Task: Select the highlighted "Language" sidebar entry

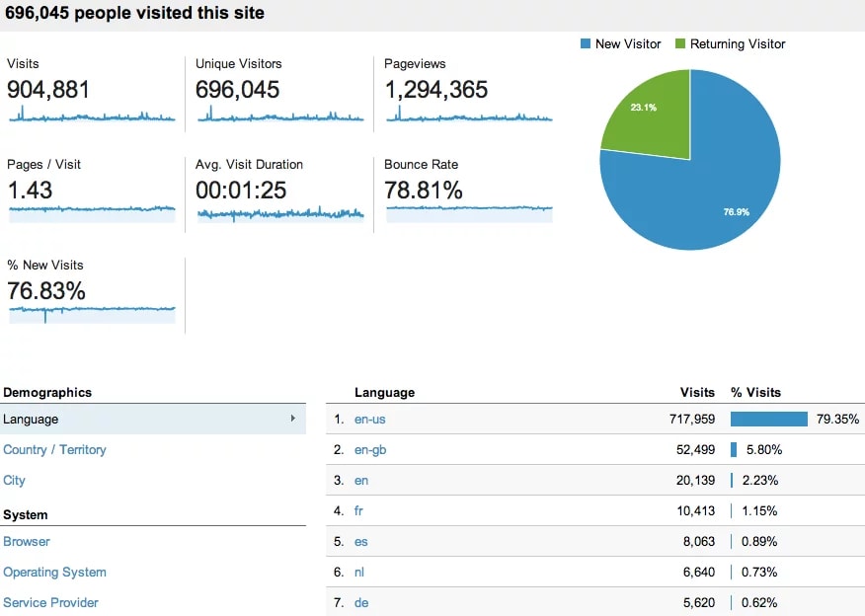Action: (31, 419)
